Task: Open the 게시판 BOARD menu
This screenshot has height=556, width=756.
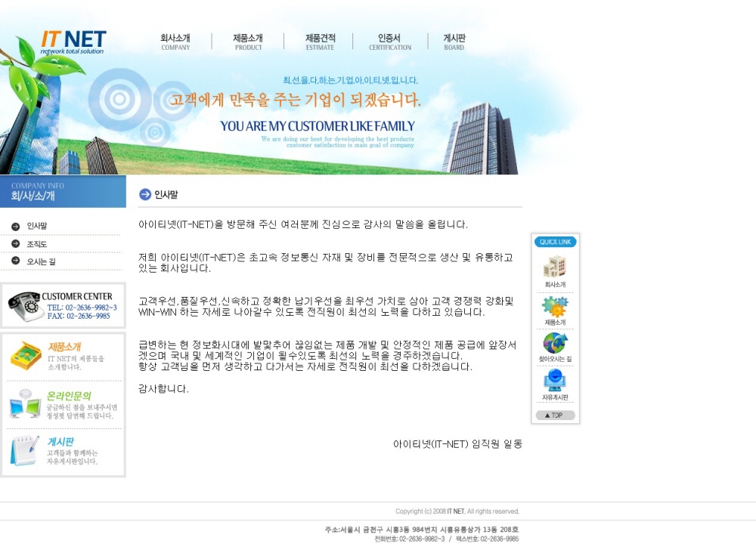Action: (x=454, y=42)
